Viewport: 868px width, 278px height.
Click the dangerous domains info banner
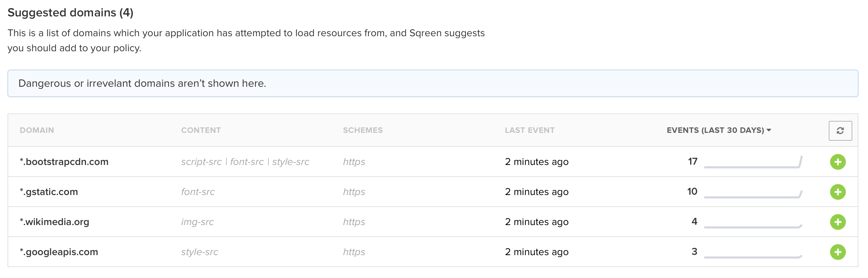pyautogui.click(x=433, y=83)
